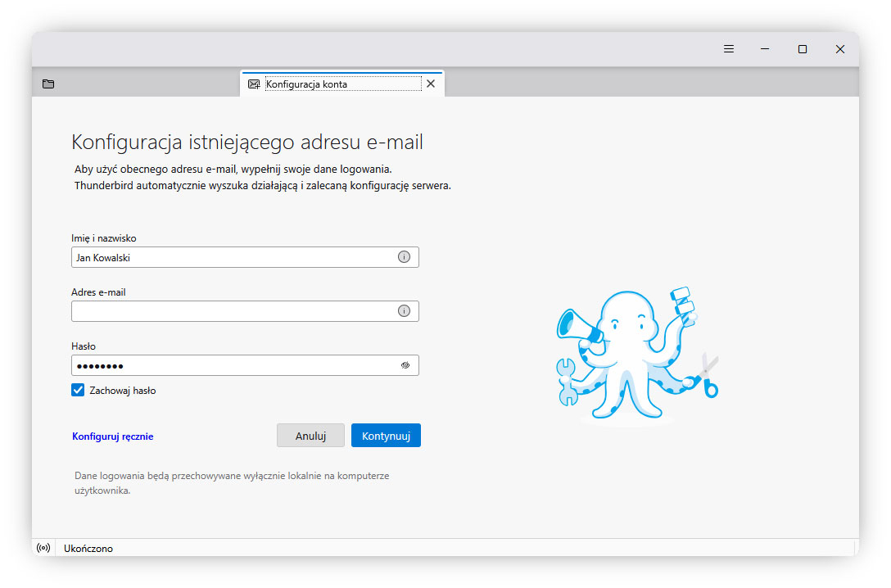Viewport: 891px width, 588px height.
Task: Click the Hasło password field
Action: coord(229,364)
